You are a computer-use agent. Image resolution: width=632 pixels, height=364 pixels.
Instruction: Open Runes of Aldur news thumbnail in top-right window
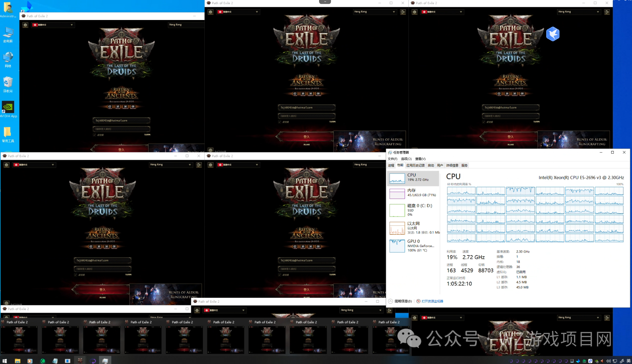574,141
